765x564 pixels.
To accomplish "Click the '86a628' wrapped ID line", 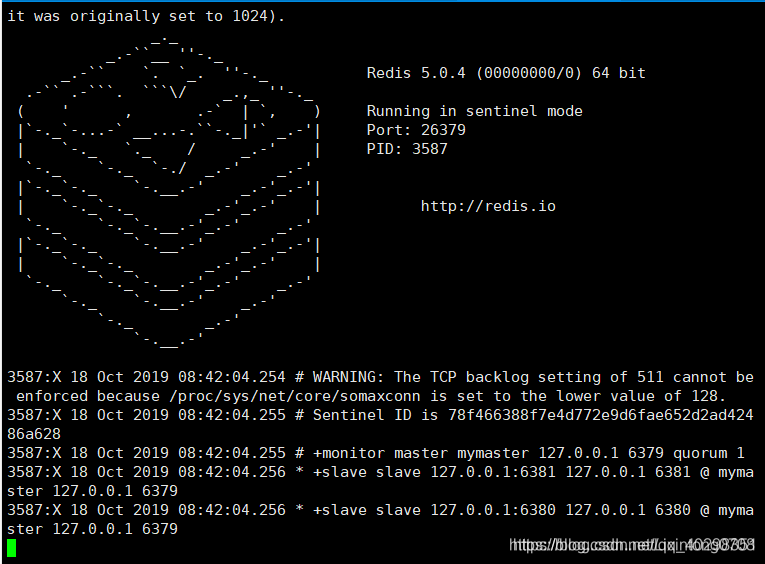I will [34, 434].
